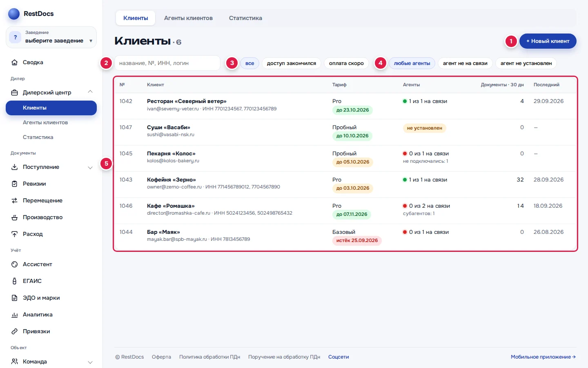Image resolution: width=588 pixels, height=368 pixels.
Task: Click the ЭДО и марки document icon
Action: click(x=15, y=298)
